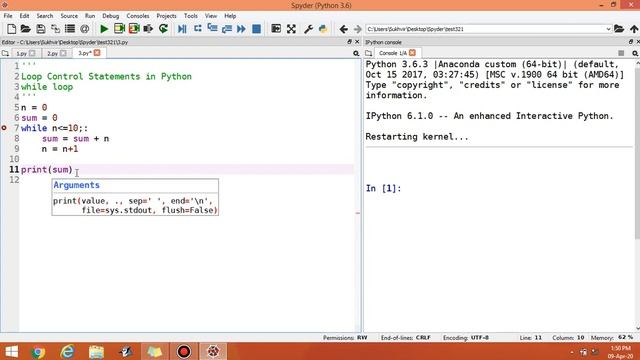Open the Search menu
The image size is (640, 360).
tap(45, 16)
